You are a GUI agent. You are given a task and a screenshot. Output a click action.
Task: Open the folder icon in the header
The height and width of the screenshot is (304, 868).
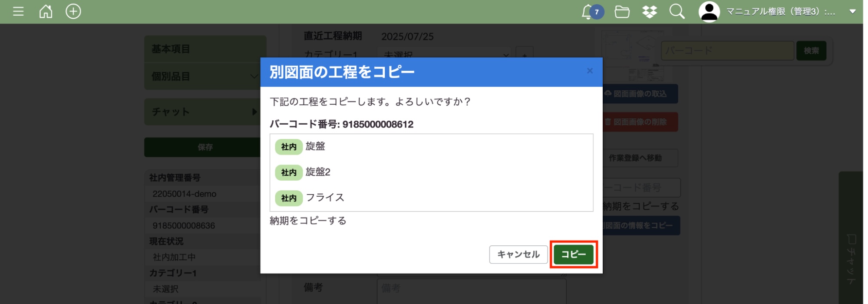622,12
